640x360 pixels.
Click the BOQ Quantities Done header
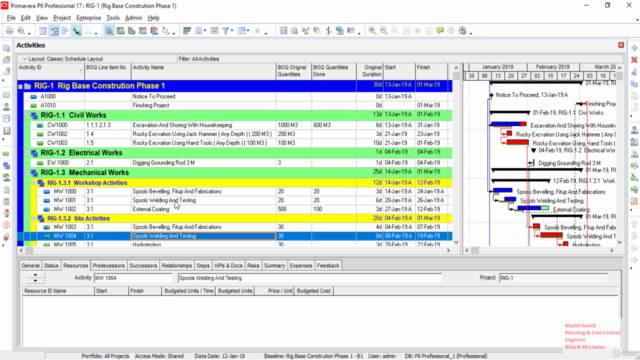click(x=334, y=71)
